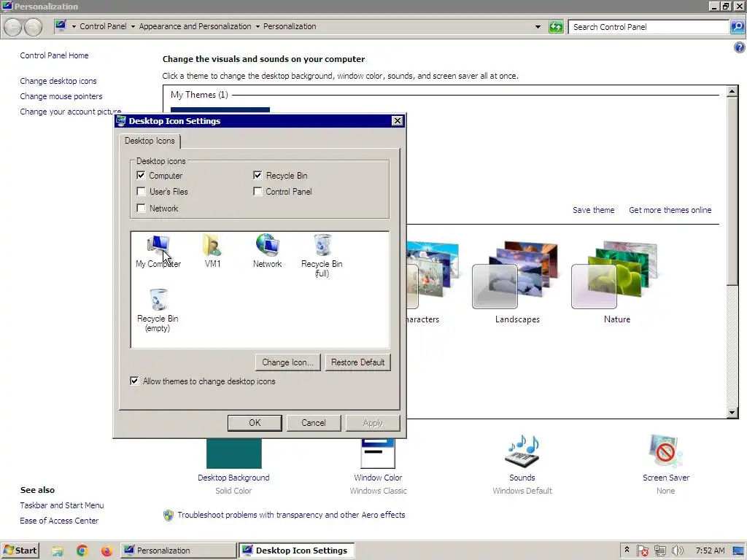
Task: Open the Start menu
Action: pyautogui.click(x=20, y=551)
